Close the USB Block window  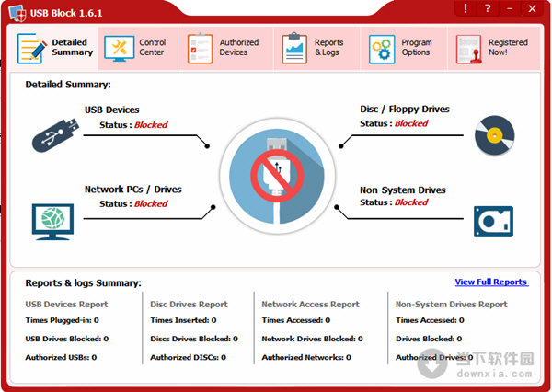coord(532,8)
